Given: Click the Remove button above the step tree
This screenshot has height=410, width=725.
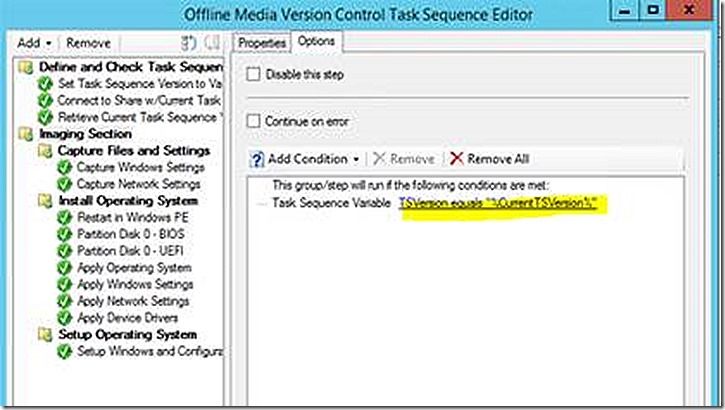Looking at the screenshot, I should click(x=88, y=43).
